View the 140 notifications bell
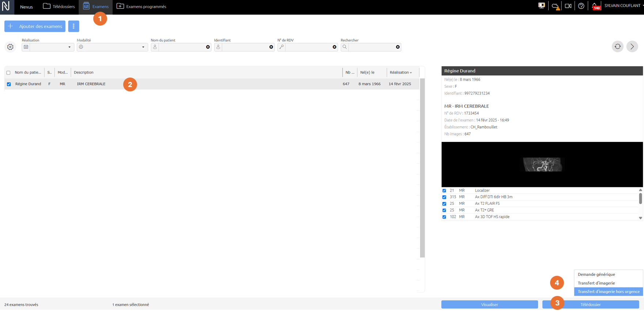 (596, 6)
